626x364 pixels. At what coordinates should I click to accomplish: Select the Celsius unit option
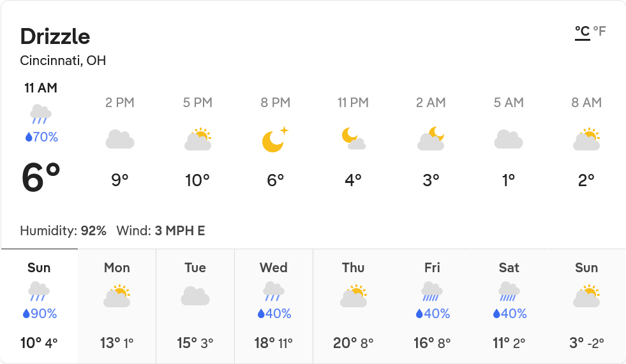click(582, 31)
